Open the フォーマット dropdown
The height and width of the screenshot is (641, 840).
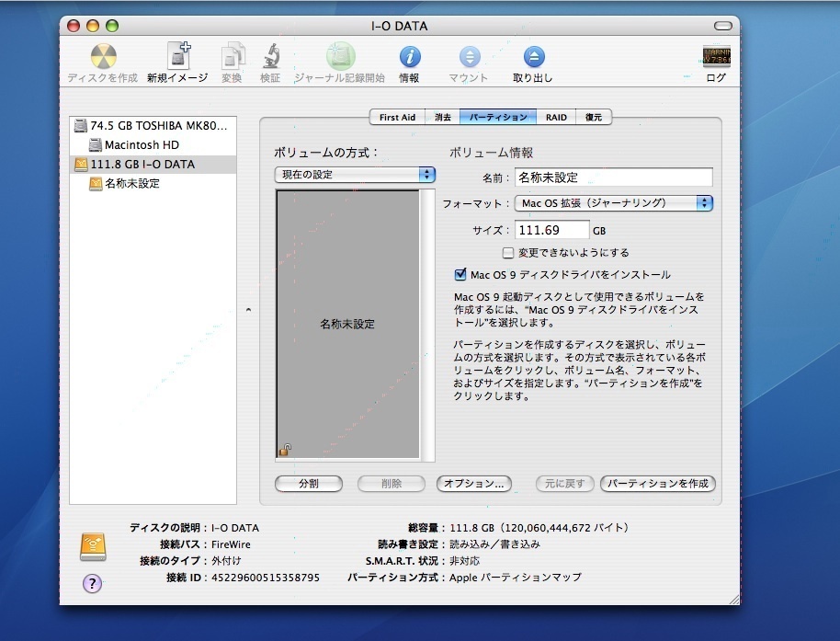click(613, 203)
